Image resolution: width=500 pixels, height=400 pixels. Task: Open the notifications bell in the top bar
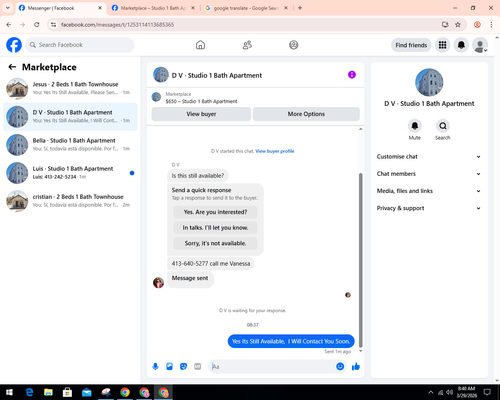[x=461, y=45]
